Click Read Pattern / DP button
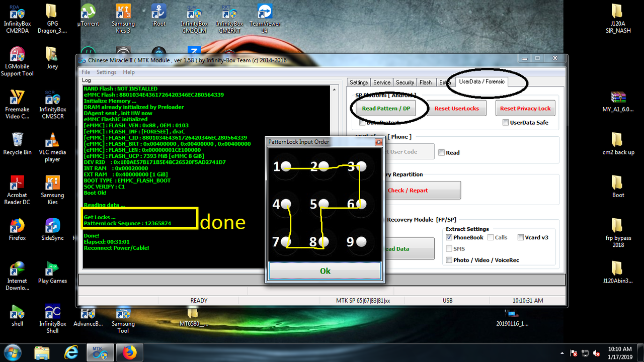 (386, 108)
